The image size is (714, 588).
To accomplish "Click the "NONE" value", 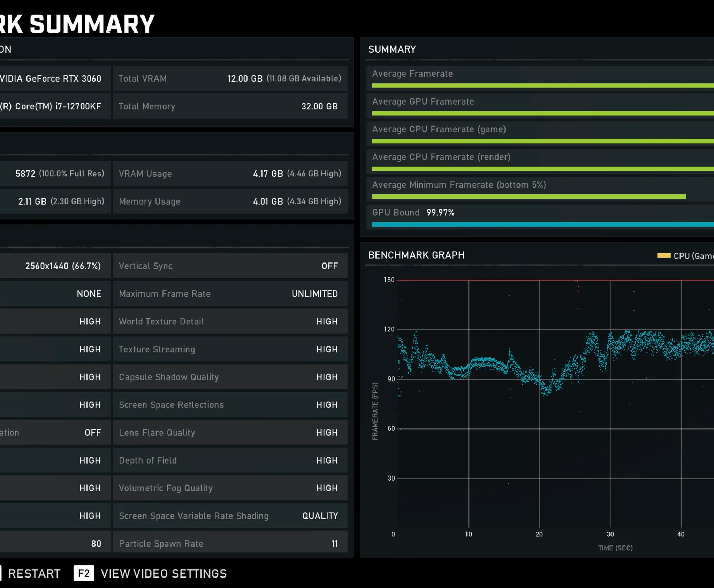I will pos(89,294).
